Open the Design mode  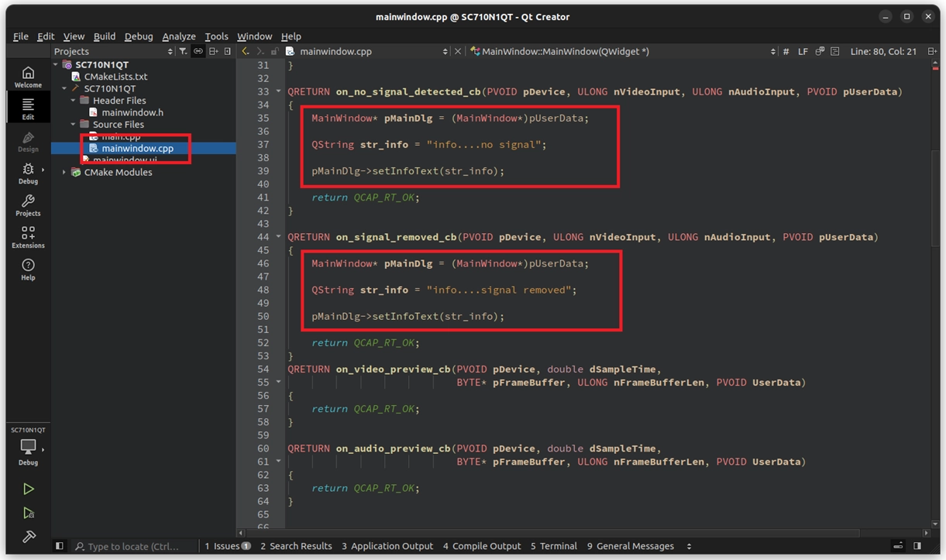click(x=28, y=141)
